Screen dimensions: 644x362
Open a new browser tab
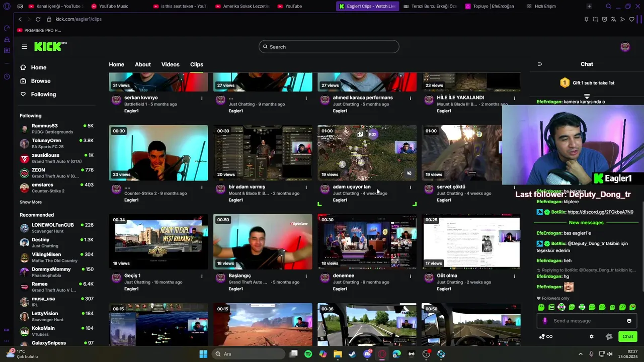pyautogui.click(x=589, y=6)
